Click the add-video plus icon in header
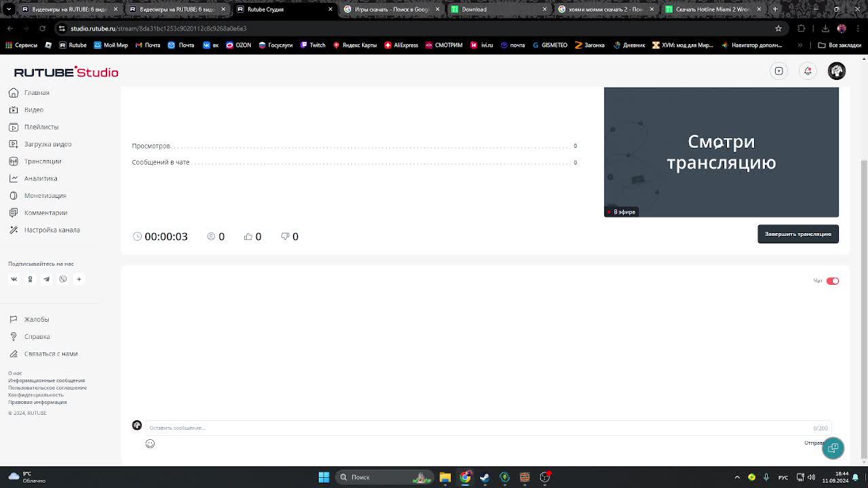 pos(779,71)
